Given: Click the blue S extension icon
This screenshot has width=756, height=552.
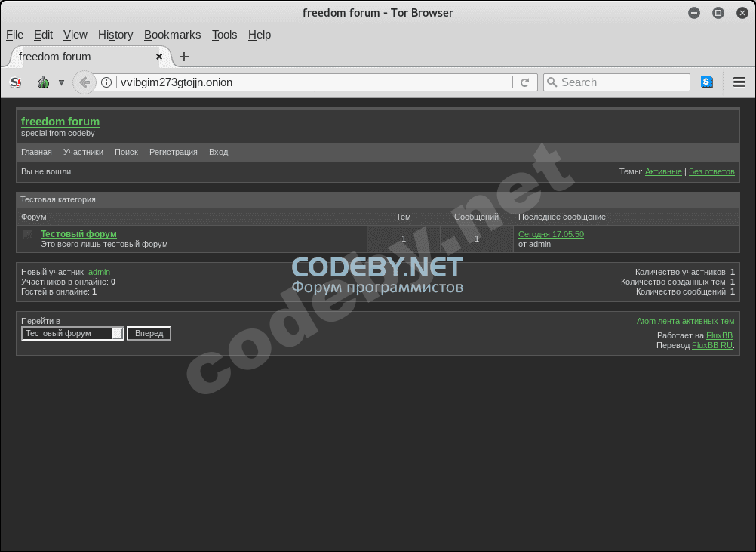Looking at the screenshot, I should [x=707, y=82].
